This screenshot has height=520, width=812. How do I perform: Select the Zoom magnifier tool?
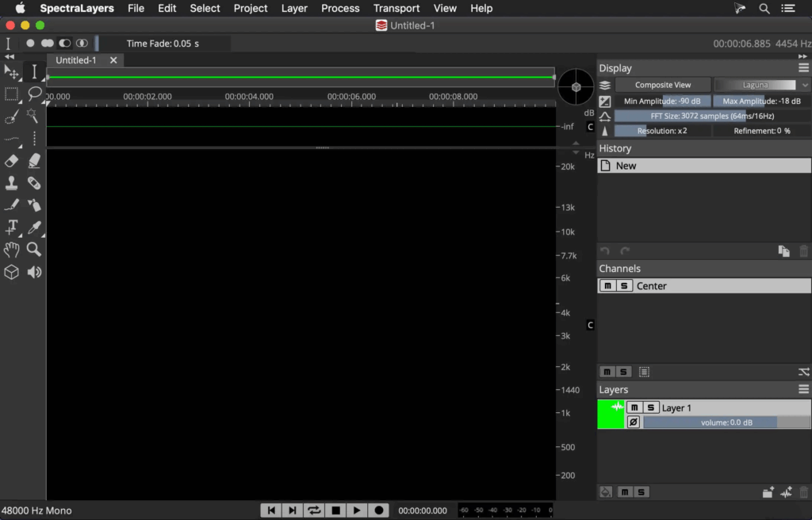(34, 250)
